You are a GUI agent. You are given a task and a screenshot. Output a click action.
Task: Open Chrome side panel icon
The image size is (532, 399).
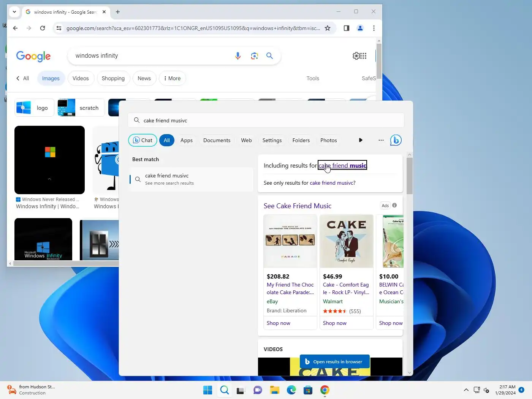point(347,28)
